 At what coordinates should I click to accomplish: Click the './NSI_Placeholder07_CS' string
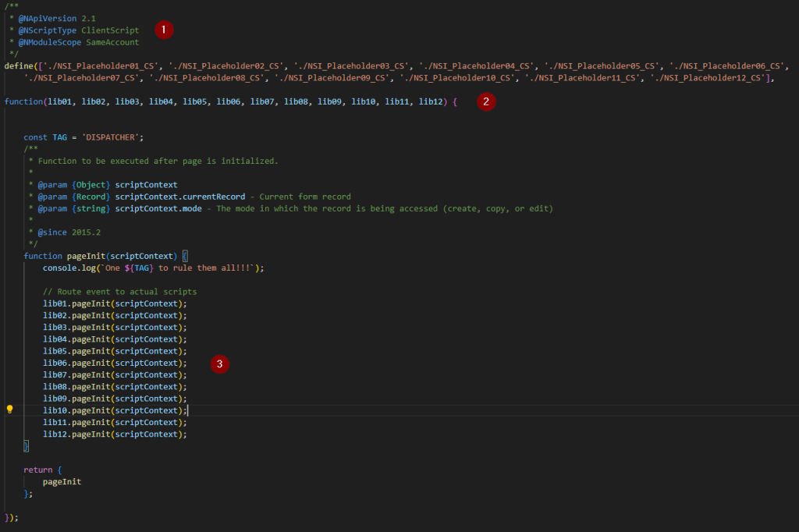pyautogui.click(x=81, y=78)
